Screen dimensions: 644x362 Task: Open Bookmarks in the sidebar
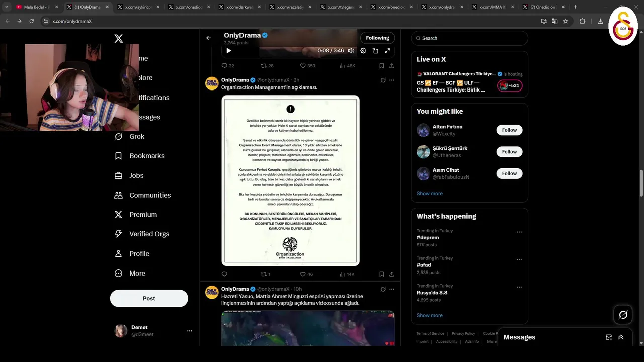(139, 156)
